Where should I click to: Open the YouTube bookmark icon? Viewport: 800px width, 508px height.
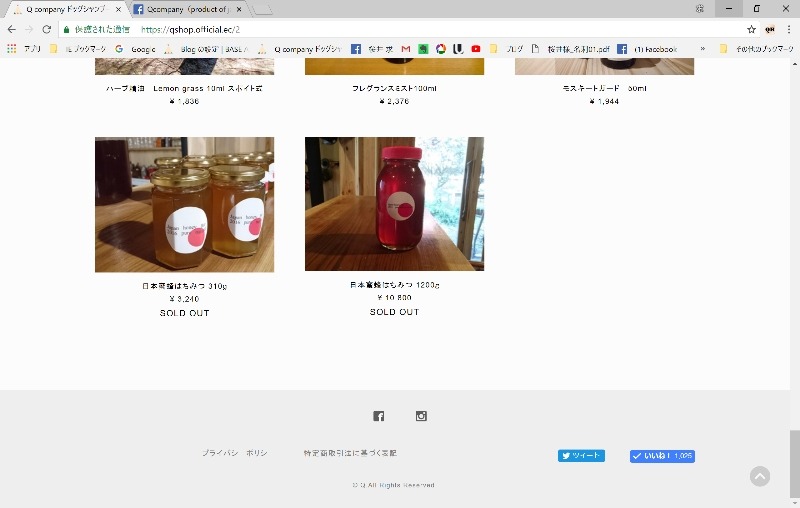[x=476, y=49]
